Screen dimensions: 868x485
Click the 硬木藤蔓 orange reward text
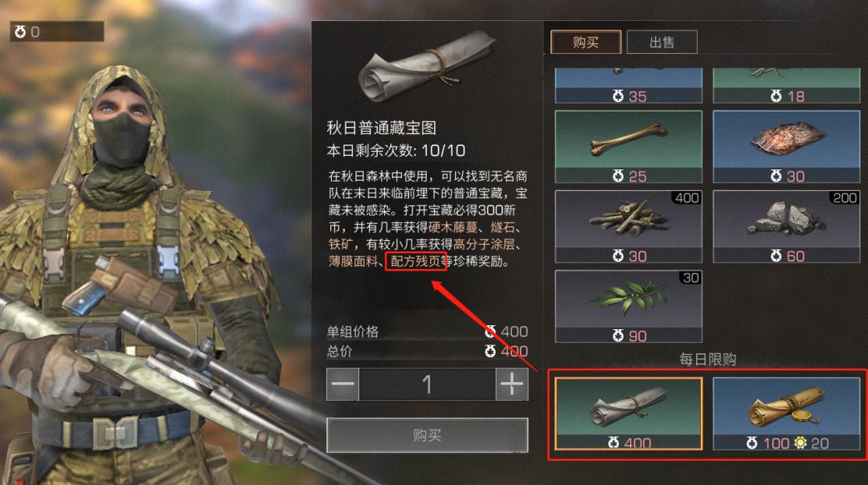(x=452, y=227)
